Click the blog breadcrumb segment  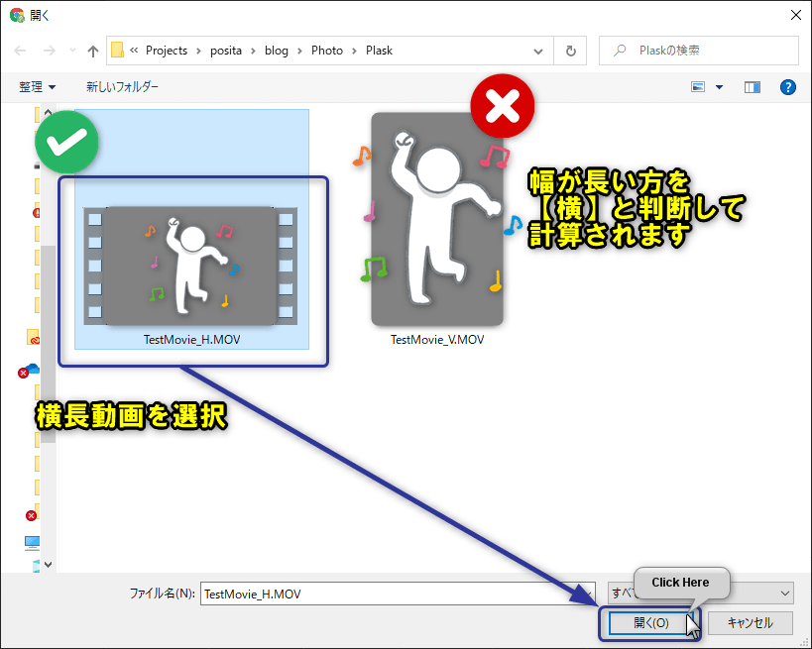tap(276, 51)
